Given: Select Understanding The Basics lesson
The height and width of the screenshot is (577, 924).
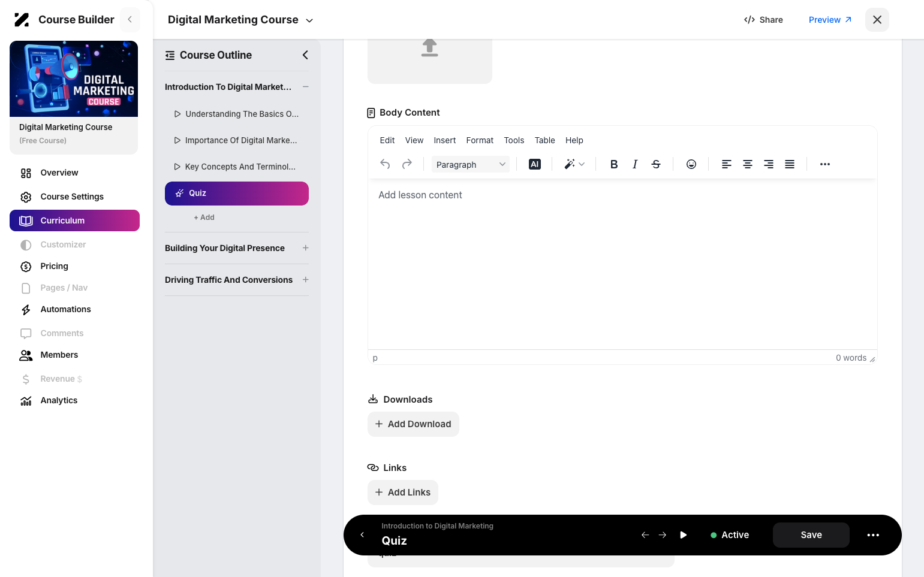Looking at the screenshot, I should point(237,114).
